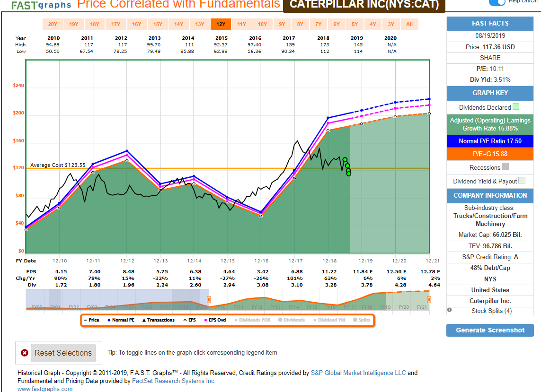Click the Reset Selections button
The image size is (541, 392).
pyautogui.click(x=63, y=353)
